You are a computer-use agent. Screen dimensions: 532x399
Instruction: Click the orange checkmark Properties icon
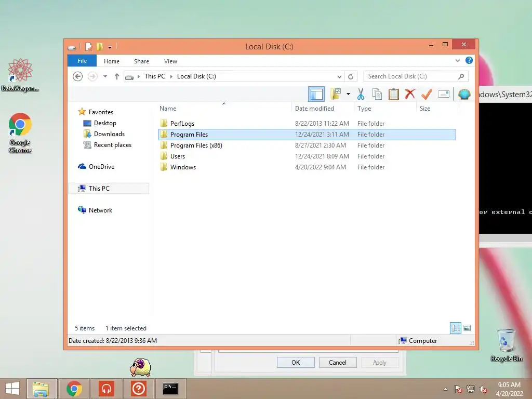click(x=427, y=94)
